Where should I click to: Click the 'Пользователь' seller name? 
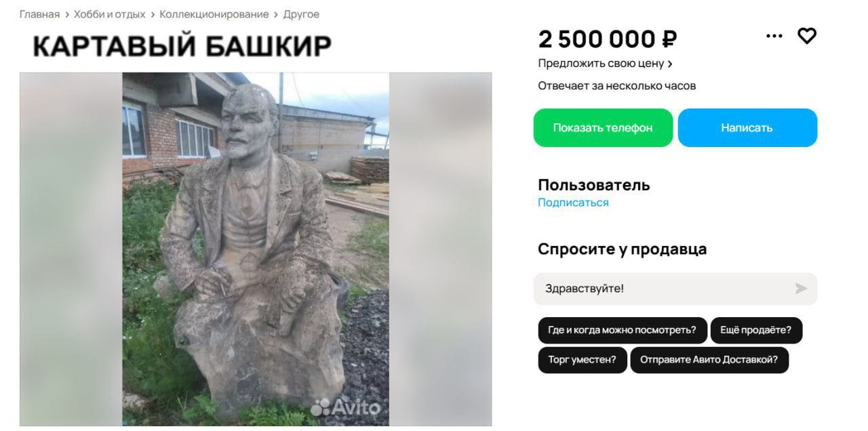click(x=594, y=185)
